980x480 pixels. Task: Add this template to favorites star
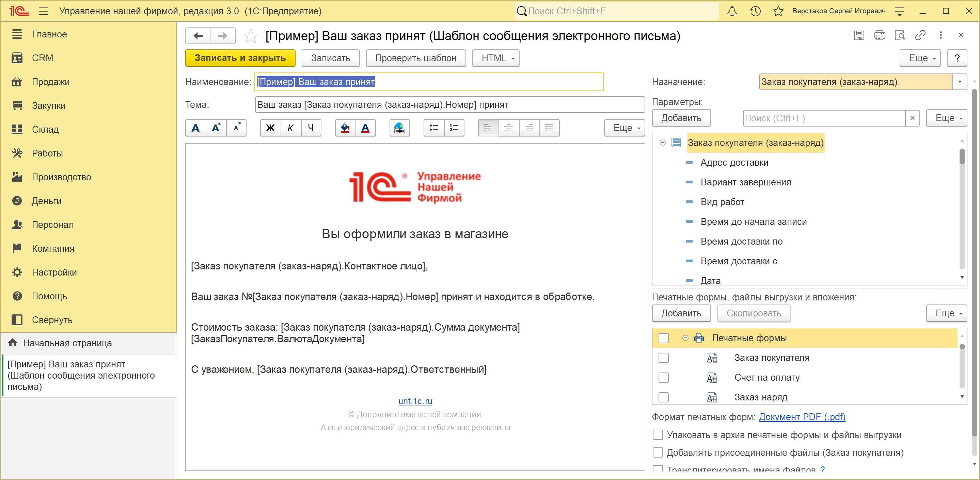251,36
